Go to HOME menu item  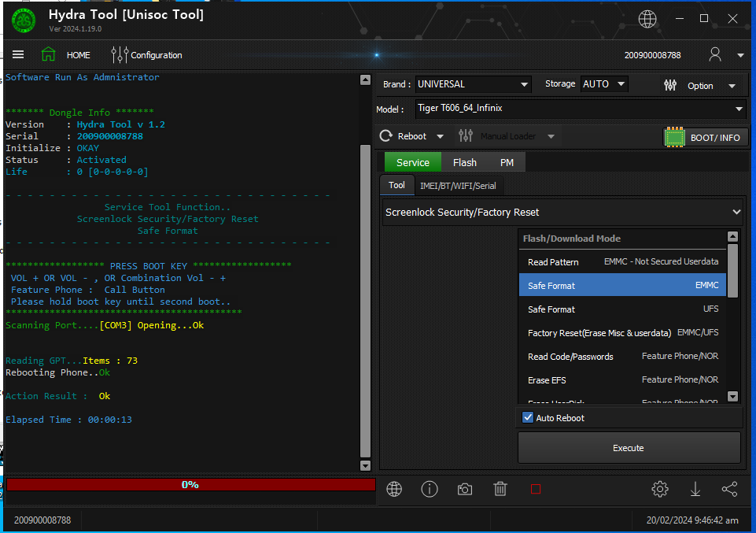[78, 55]
